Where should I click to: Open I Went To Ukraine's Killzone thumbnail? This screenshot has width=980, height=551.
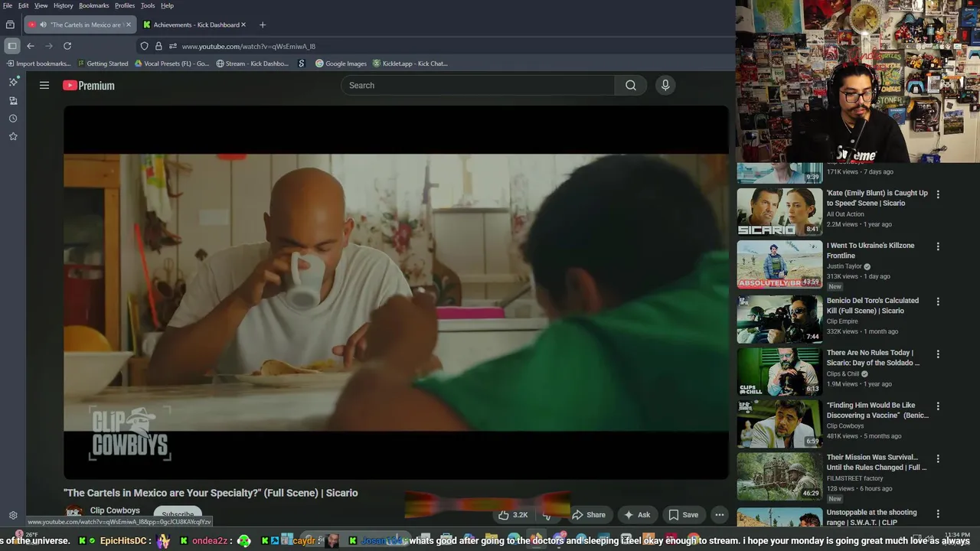(x=779, y=265)
